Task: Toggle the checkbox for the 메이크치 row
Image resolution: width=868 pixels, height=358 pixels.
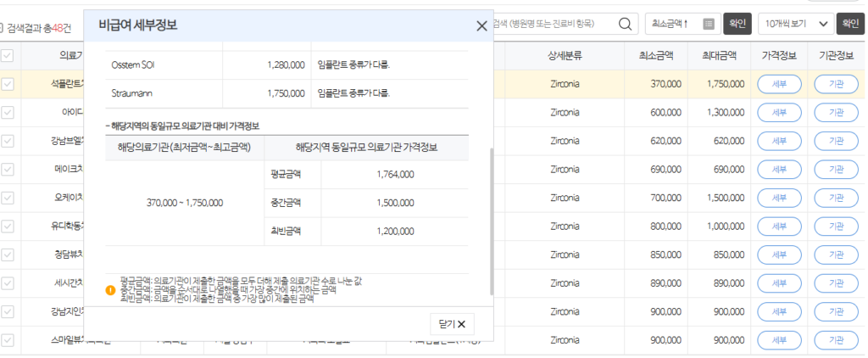Action: point(7,170)
